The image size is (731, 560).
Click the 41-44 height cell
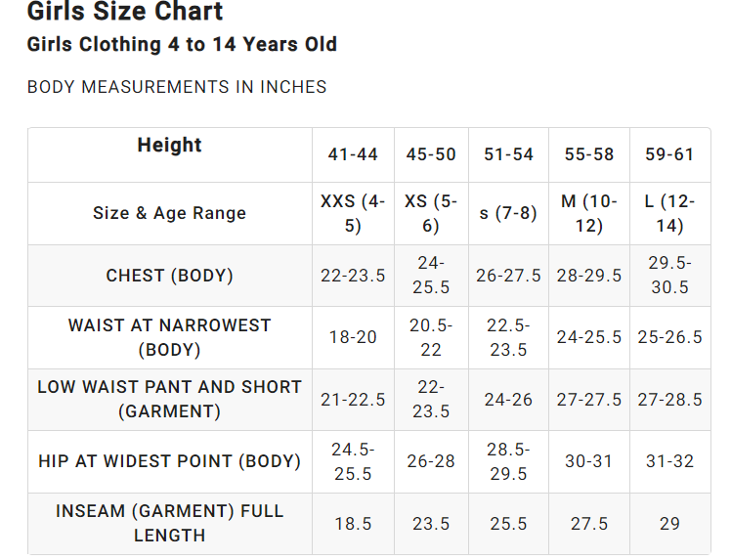(x=353, y=154)
